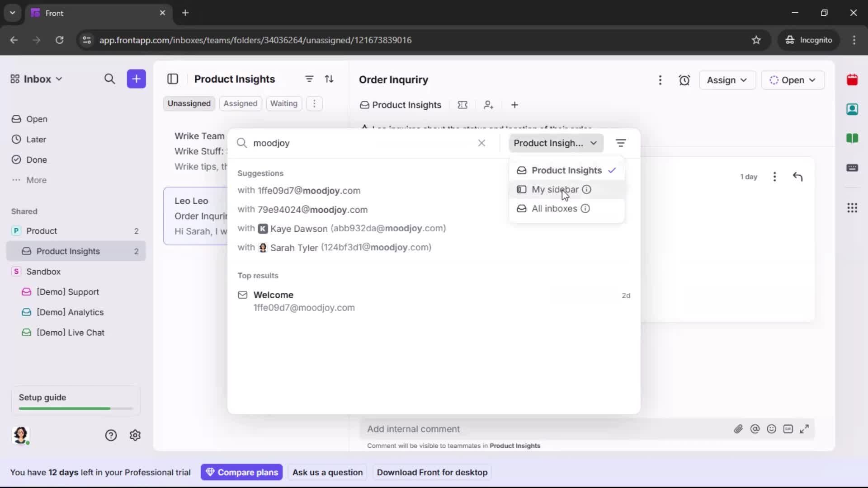Mention a teammate in the comment
This screenshot has height=488, width=868.
(x=755, y=429)
